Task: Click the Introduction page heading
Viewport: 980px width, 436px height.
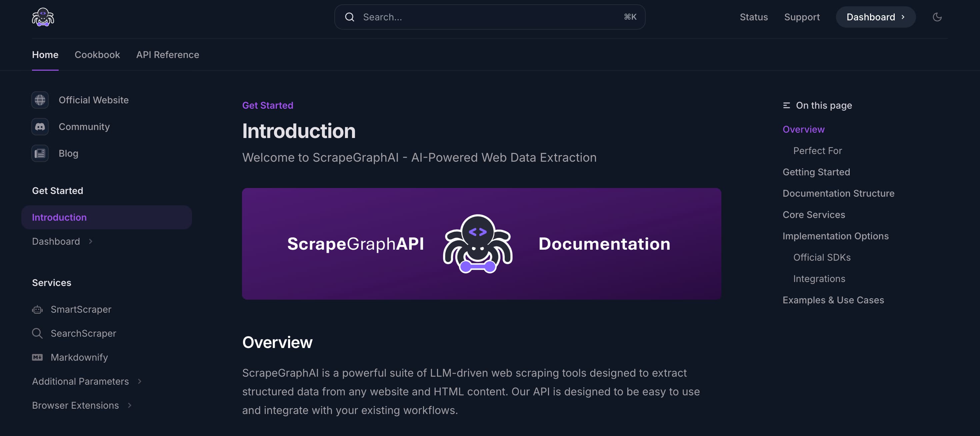Action: point(299,131)
